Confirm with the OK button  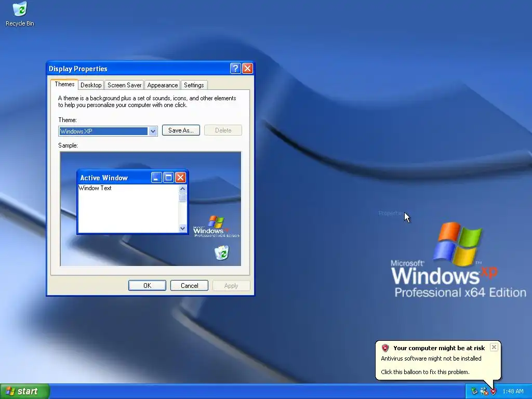pos(147,286)
